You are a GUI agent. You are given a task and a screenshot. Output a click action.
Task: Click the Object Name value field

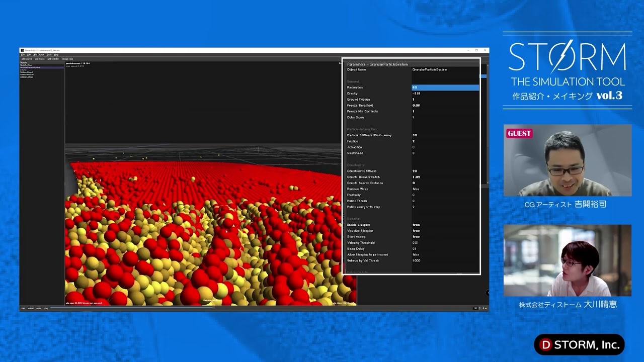[445, 69]
